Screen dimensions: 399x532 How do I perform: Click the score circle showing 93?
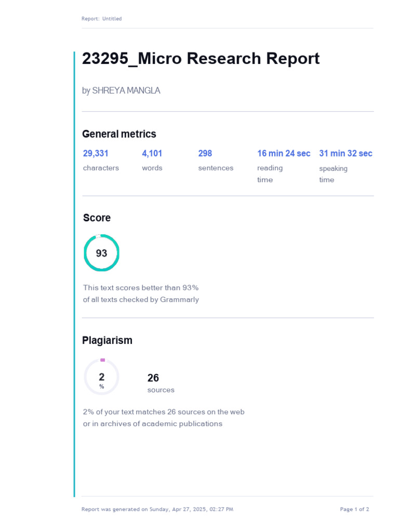click(x=102, y=253)
